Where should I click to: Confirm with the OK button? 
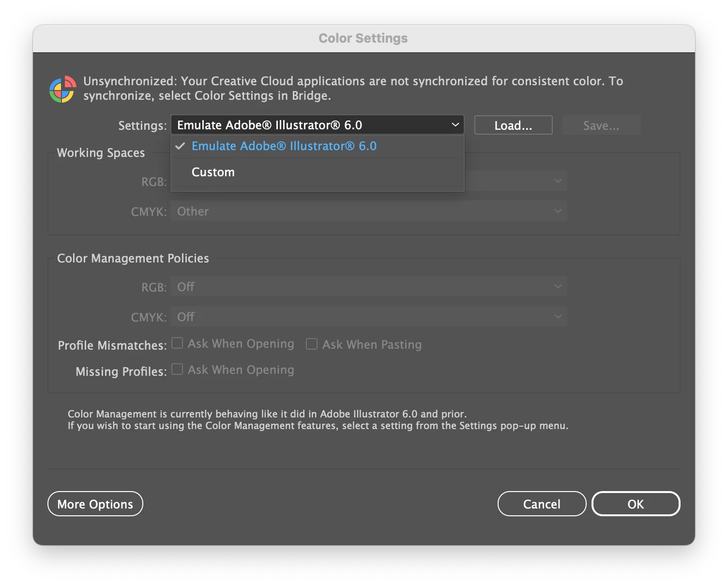coord(636,504)
